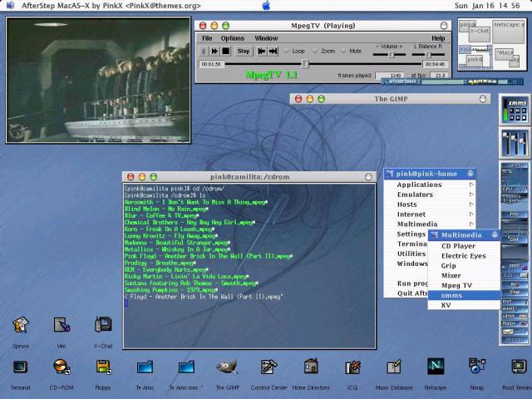Open the Vim desktop icon
This screenshot has width=532, height=399.
click(x=62, y=326)
